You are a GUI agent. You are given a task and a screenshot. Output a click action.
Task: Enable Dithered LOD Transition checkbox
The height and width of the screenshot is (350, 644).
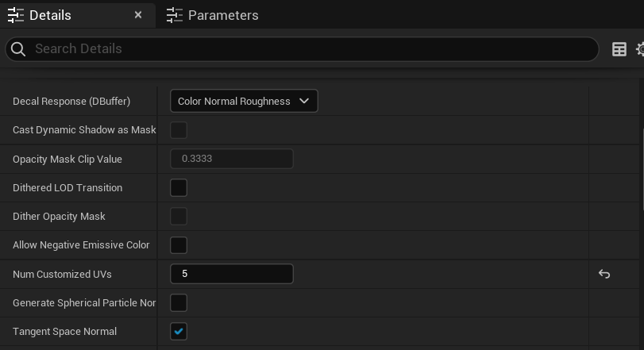point(179,187)
